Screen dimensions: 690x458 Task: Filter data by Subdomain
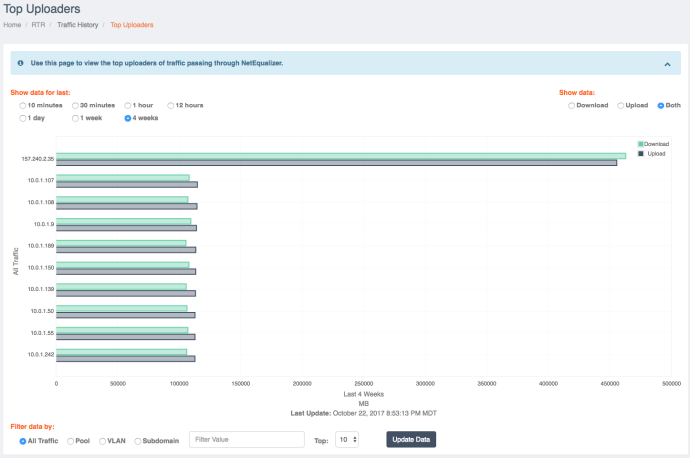[138, 440]
